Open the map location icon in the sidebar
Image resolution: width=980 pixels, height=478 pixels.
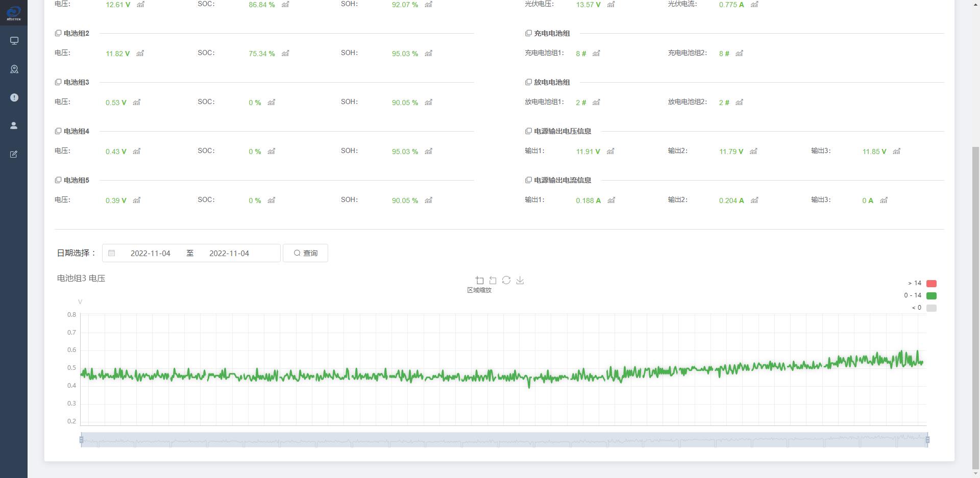point(14,69)
